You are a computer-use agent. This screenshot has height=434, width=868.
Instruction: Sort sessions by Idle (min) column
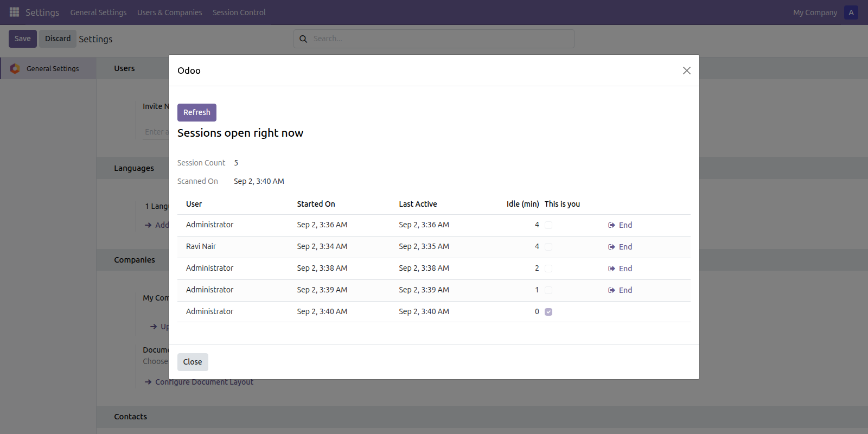522,204
